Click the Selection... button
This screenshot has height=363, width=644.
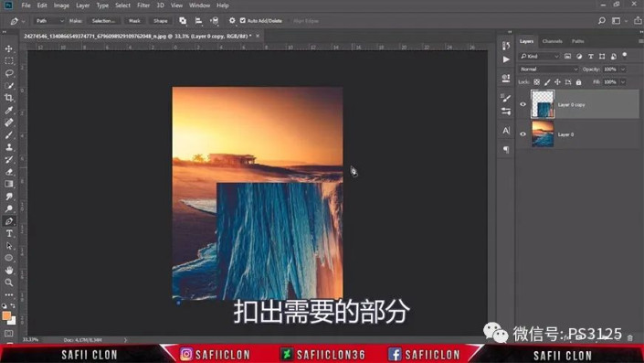[x=103, y=20]
